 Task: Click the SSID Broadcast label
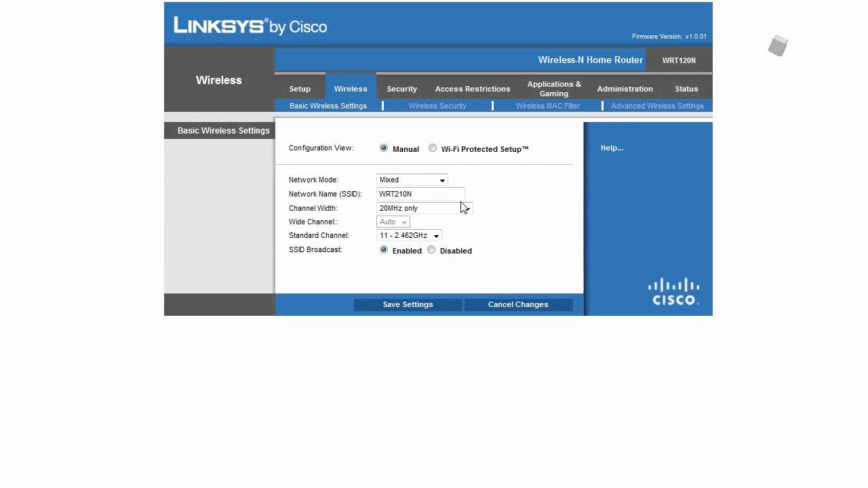(x=315, y=249)
